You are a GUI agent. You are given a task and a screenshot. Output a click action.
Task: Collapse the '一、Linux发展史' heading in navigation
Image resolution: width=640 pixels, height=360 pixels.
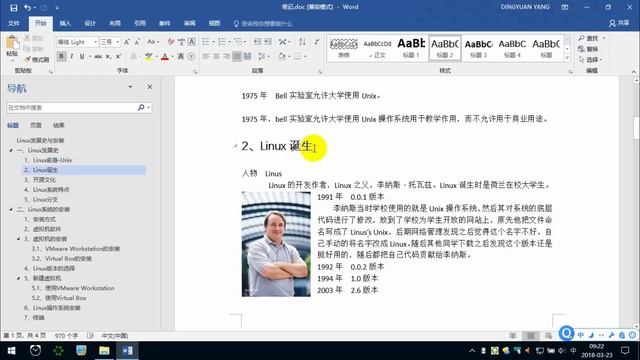(x=11, y=151)
